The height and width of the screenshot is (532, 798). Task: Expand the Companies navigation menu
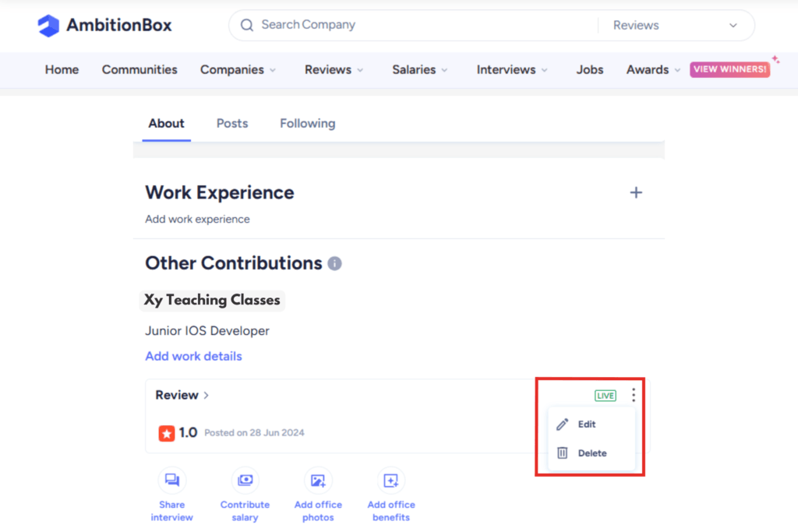pyautogui.click(x=238, y=69)
